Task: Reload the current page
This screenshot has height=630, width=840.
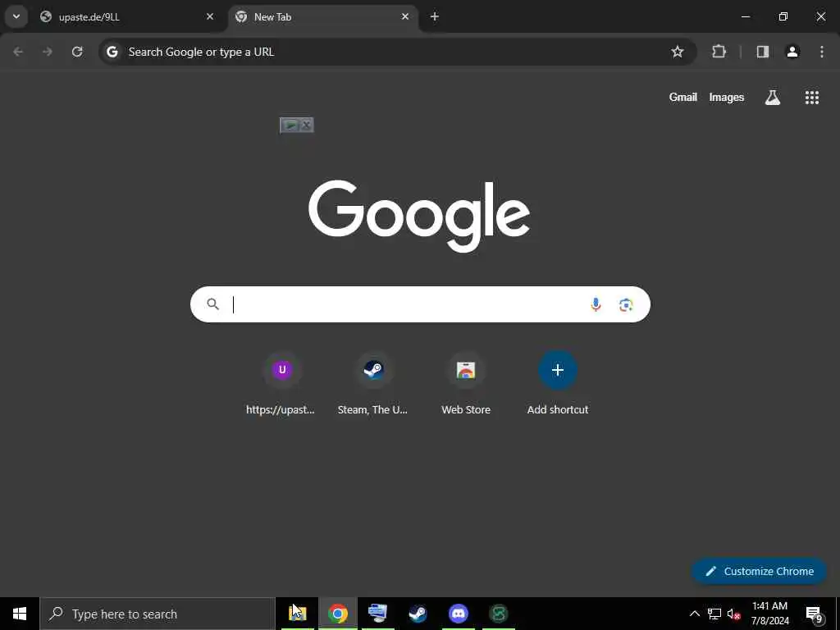Action: pos(77,52)
